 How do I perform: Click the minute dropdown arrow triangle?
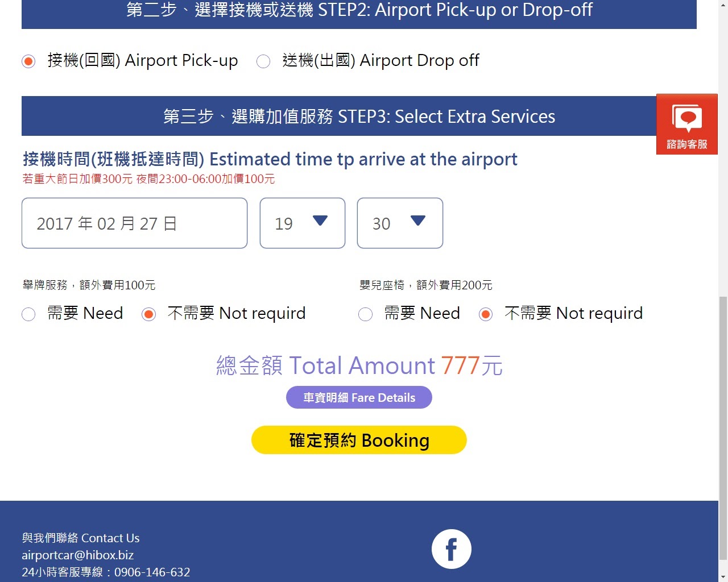(x=418, y=221)
